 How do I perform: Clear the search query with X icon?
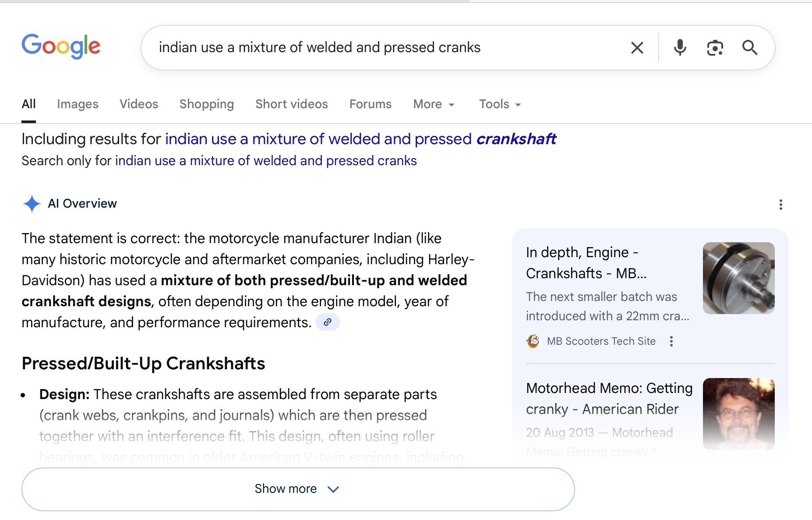point(637,48)
